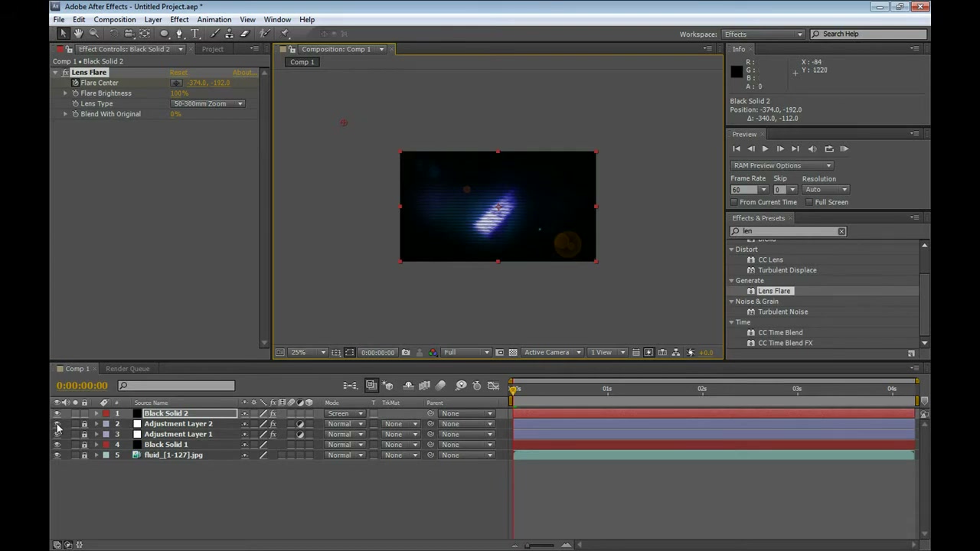Screen dimensions: 980x551
Task: Open the graph editor in timeline
Action: point(494,386)
